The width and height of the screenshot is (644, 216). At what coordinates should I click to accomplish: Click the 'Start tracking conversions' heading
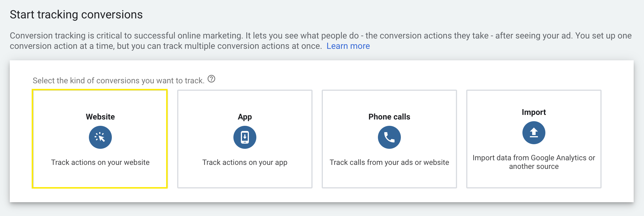point(76,15)
